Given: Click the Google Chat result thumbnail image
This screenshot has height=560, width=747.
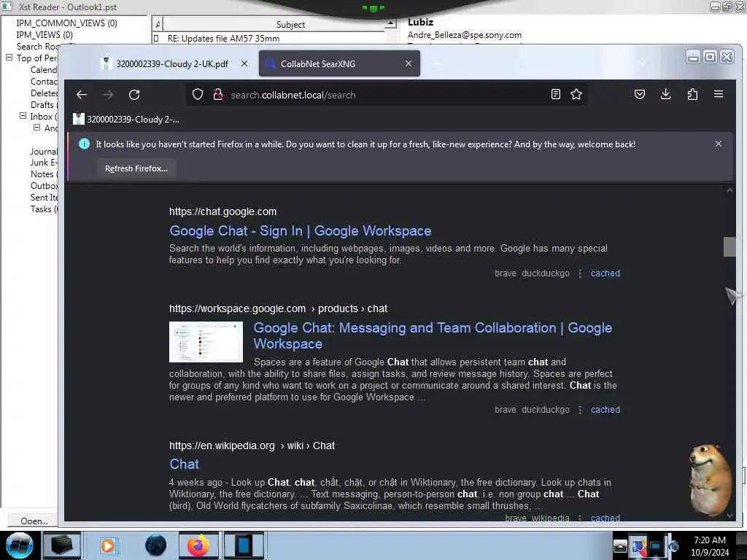Looking at the screenshot, I should tap(206, 342).
